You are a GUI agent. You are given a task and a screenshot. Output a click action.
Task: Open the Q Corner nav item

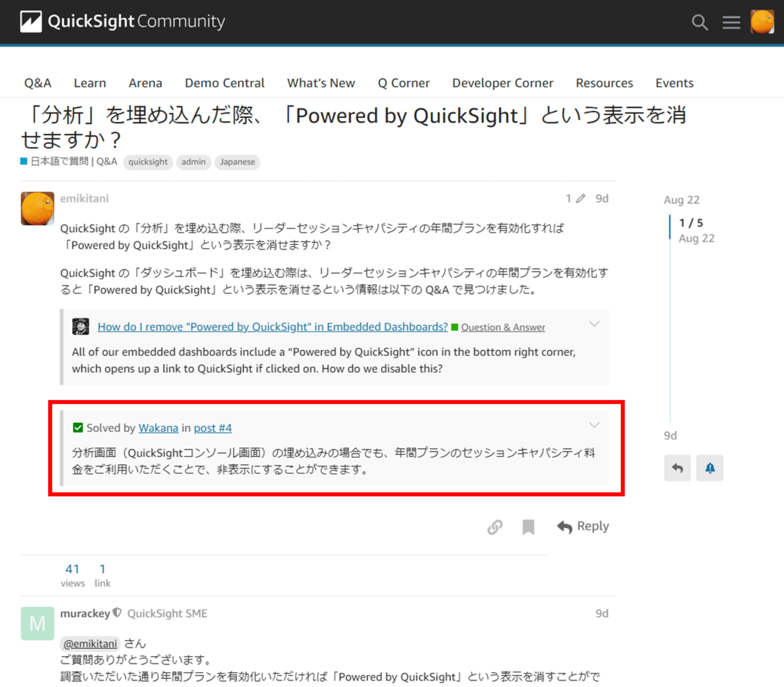[403, 83]
